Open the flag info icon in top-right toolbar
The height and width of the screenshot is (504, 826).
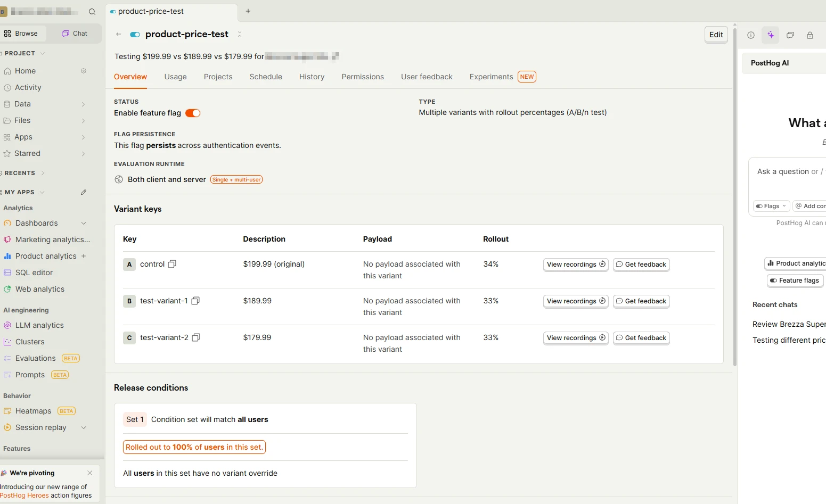750,35
